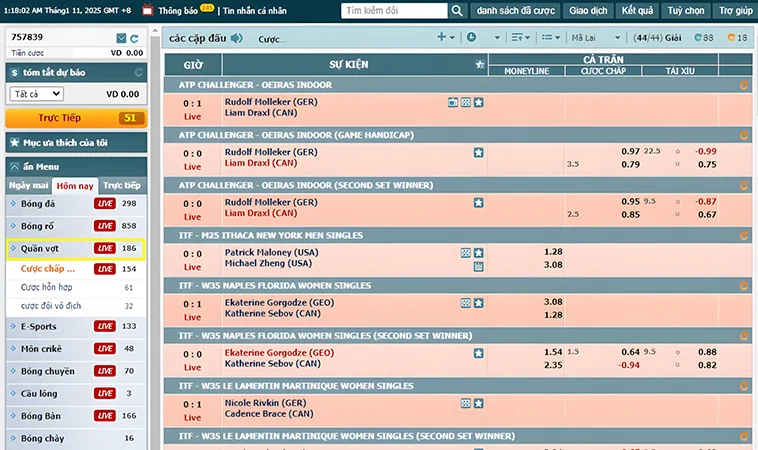Click the mail envelope icon beside account 757839
This screenshot has height=450, width=758.
click(121, 38)
